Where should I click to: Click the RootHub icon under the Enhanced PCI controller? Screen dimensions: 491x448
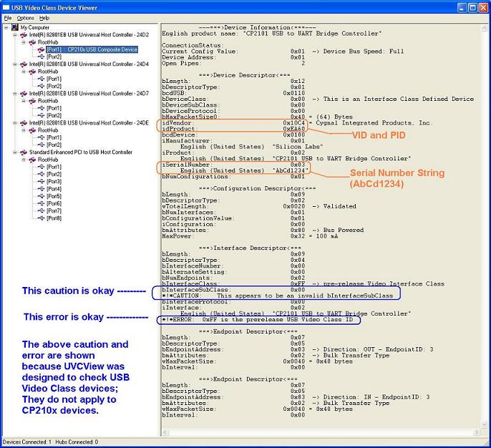click(x=32, y=160)
